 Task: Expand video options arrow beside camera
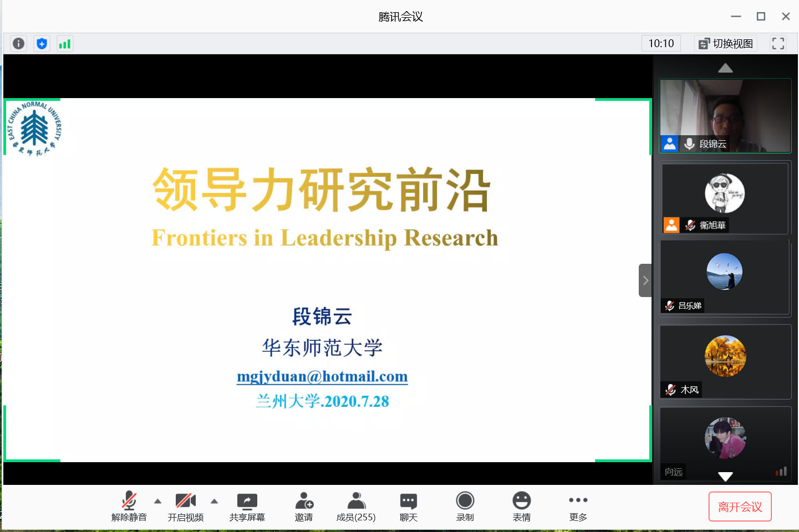[x=215, y=501]
